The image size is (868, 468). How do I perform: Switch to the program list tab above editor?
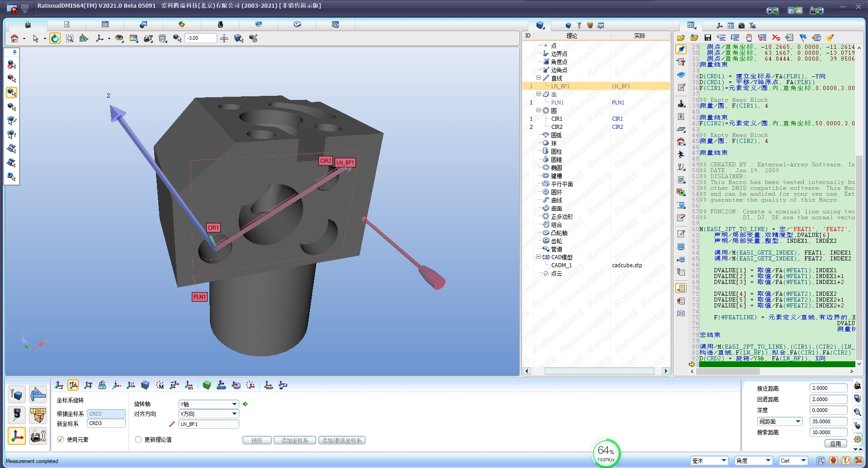[x=691, y=25]
